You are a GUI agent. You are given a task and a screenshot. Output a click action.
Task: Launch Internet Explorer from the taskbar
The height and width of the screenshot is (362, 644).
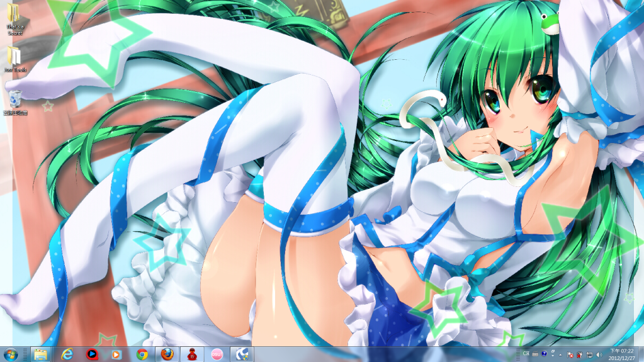67,354
